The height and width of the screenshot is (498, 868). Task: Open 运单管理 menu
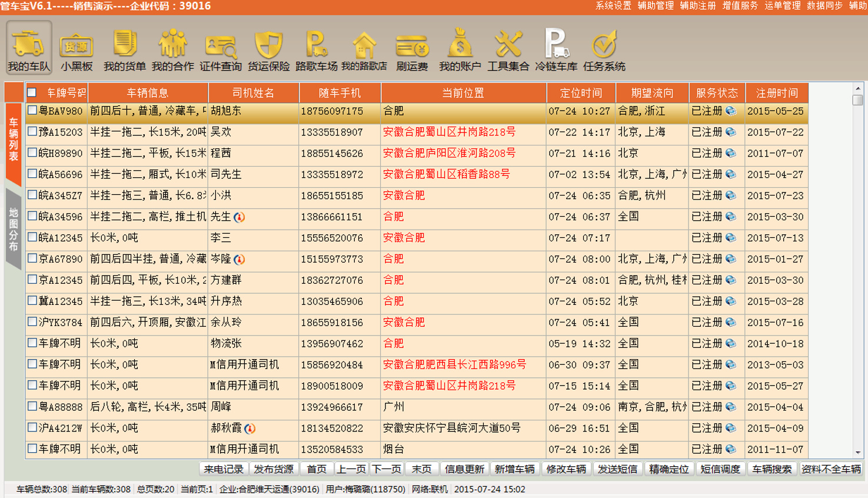coord(783,6)
